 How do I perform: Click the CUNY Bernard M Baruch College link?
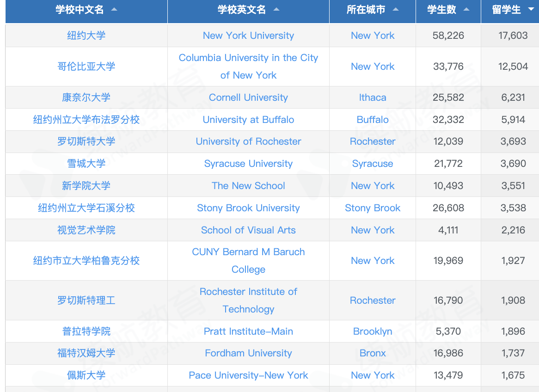coord(248,260)
